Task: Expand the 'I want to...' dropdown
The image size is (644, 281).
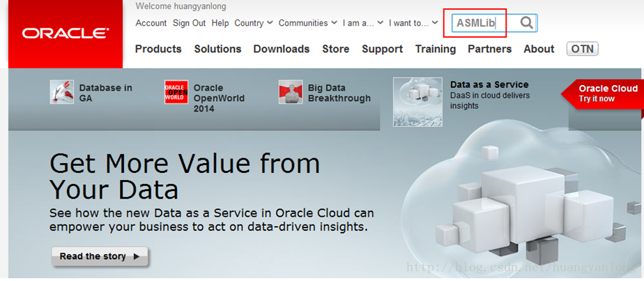Action: [413, 23]
